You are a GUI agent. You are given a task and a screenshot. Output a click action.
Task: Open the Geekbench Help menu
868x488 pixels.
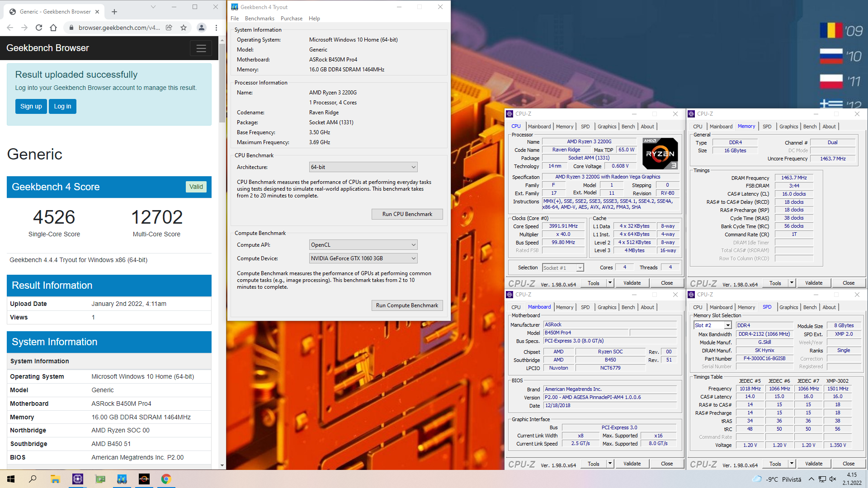coord(314,19)
